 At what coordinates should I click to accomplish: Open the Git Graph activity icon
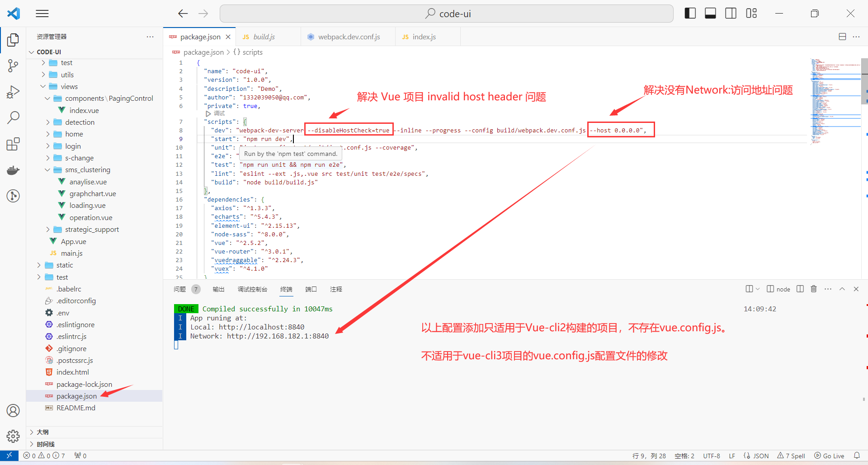click(13, 196)
